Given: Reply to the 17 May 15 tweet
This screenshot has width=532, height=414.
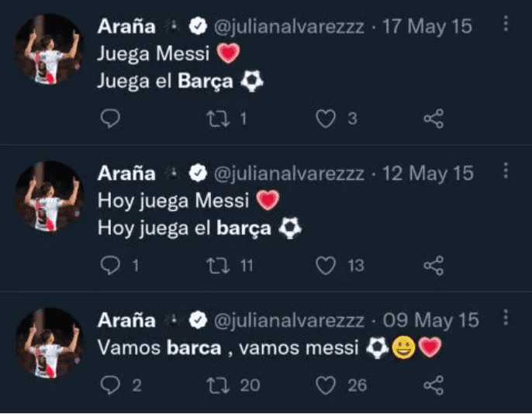Looking at the screenshot, I should (112, 118).
